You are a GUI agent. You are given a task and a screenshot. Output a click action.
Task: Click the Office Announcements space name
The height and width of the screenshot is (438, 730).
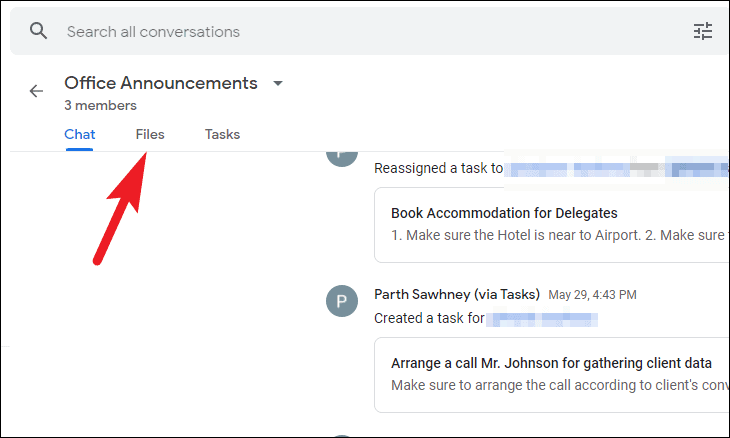click(161, 83)
